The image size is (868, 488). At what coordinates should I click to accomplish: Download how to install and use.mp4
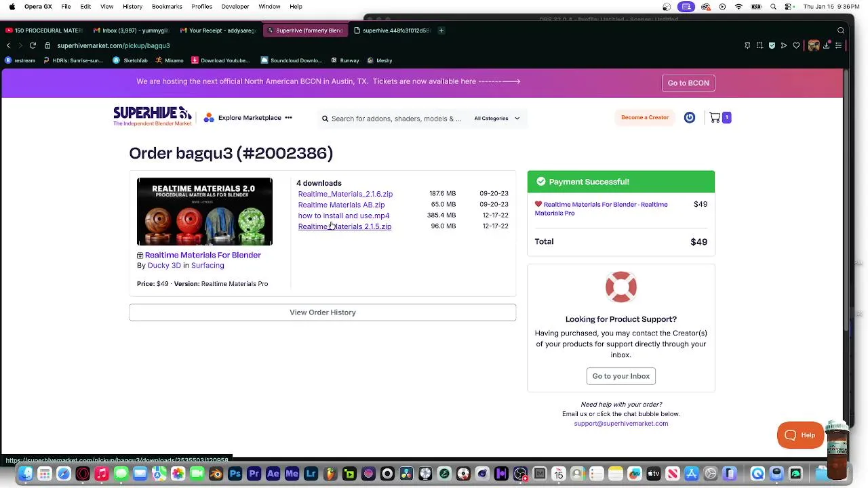tap(344, 216)
